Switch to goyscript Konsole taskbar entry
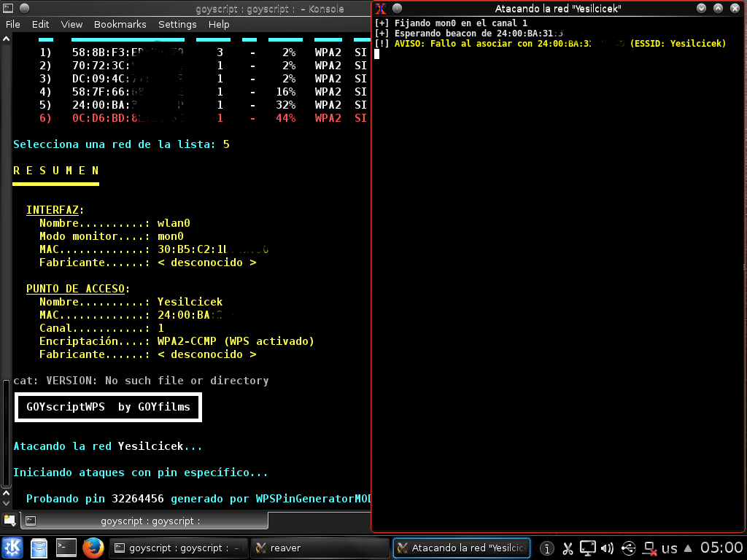The height and width of the screenshot is (560, 747). (179, 548)
